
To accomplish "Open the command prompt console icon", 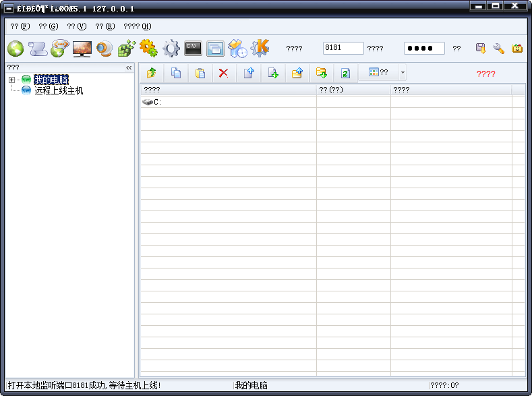I will [x=193, y=49].
